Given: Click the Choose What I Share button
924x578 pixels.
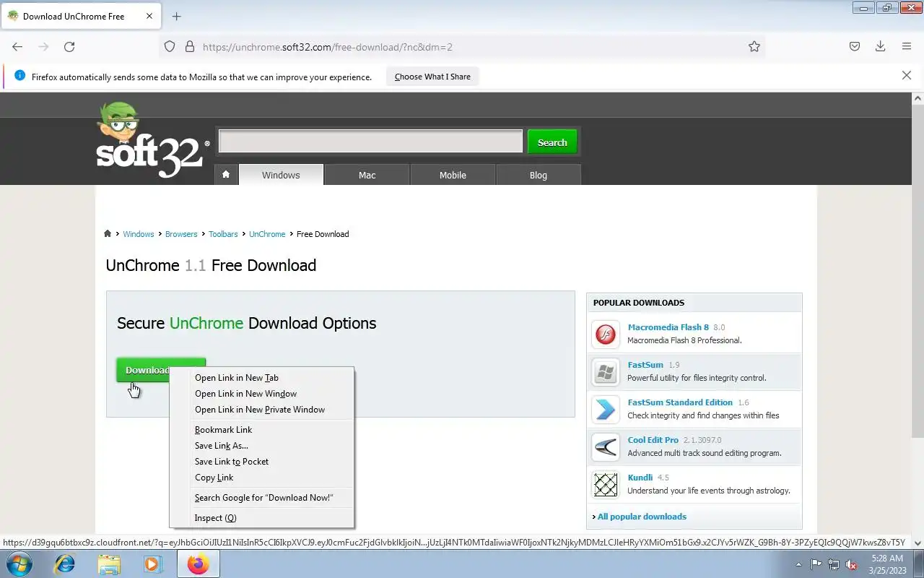Looking at the screenshot, I should [x=432, y=77].
